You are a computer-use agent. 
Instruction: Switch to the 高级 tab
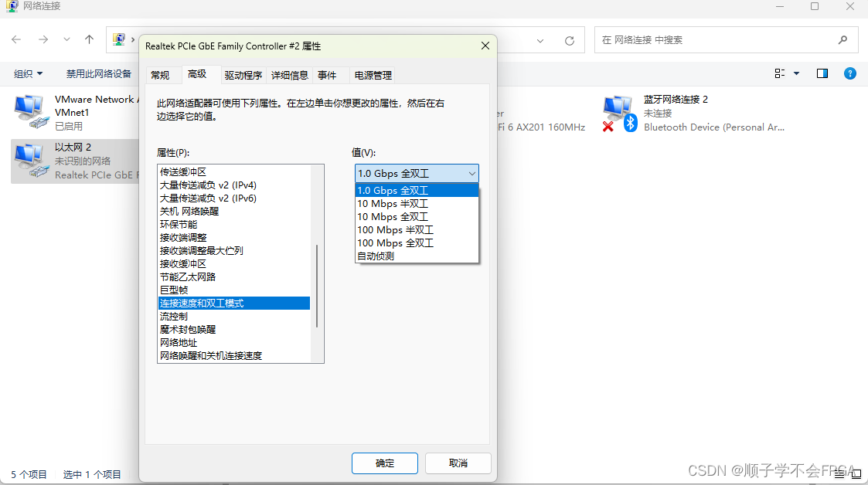click(197, 74)
